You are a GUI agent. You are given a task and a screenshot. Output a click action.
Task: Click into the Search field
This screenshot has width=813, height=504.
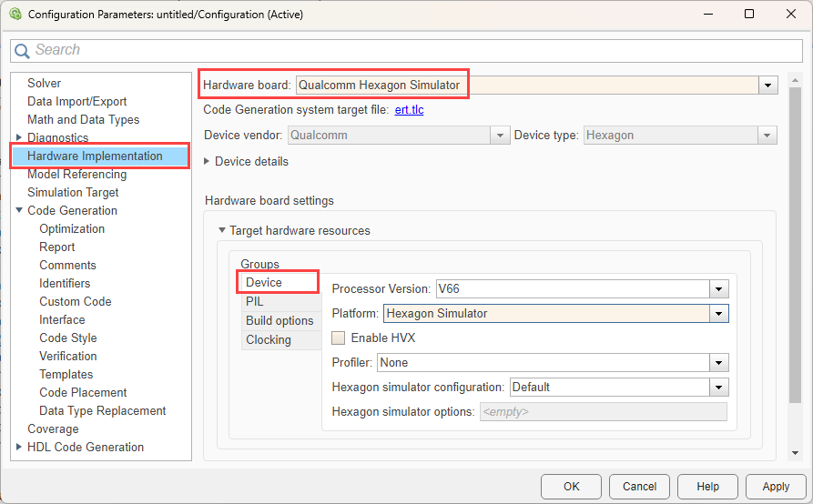410,51
